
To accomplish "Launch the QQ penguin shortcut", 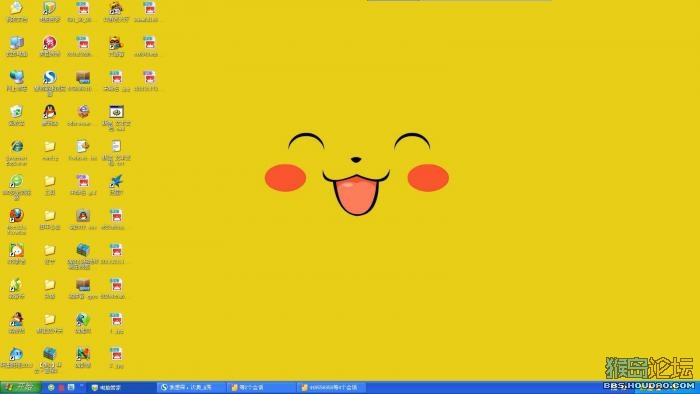I will click(x=50, y=112).
